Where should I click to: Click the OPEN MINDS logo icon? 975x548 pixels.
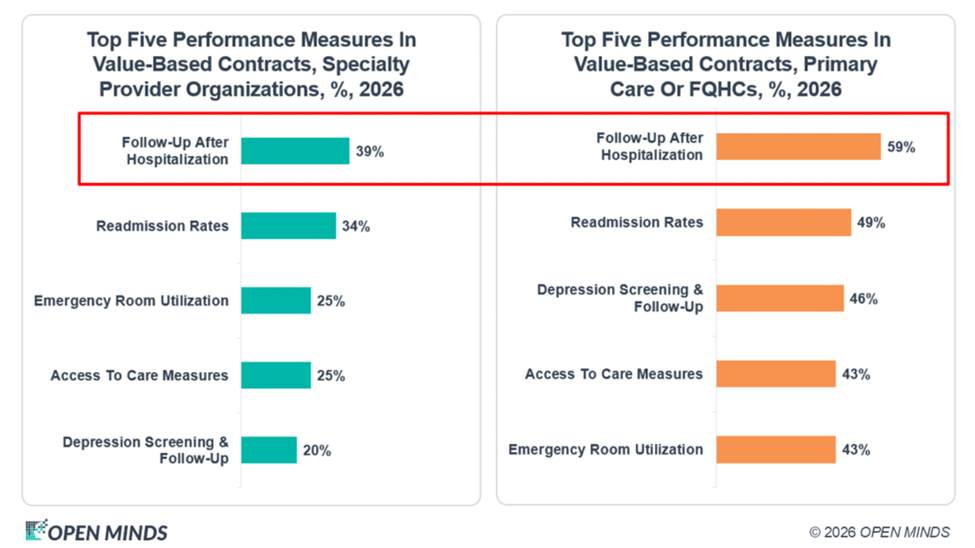36,531
